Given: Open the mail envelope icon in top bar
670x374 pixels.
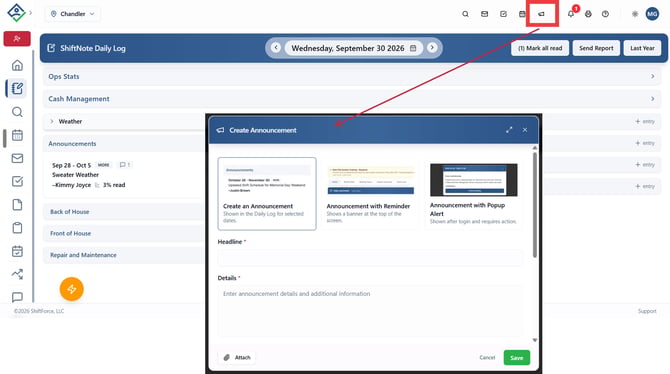Looking at the screenshot, I should (484, 14).
